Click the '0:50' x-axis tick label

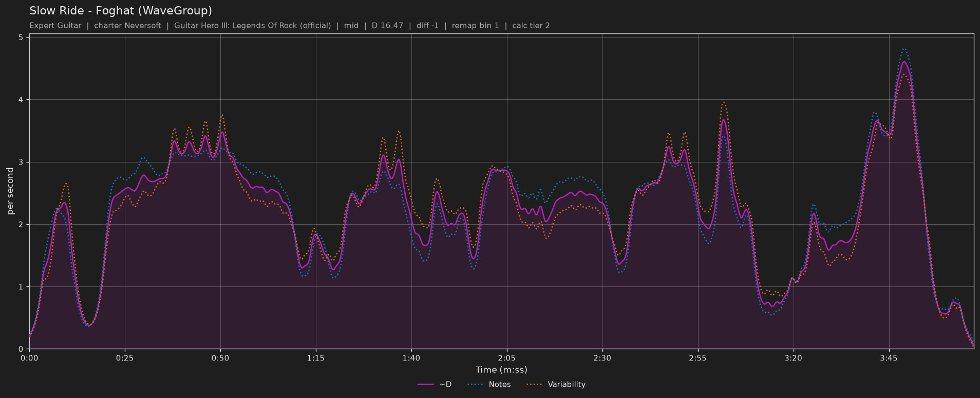pos(220,358)
